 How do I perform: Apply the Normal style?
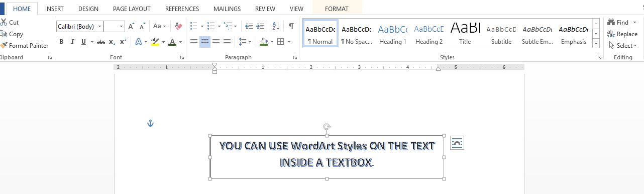(320, 34)
